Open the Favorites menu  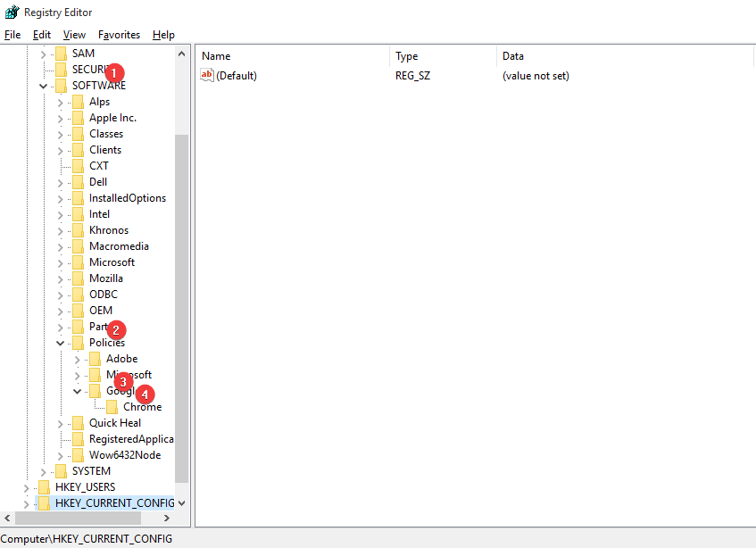119,35
